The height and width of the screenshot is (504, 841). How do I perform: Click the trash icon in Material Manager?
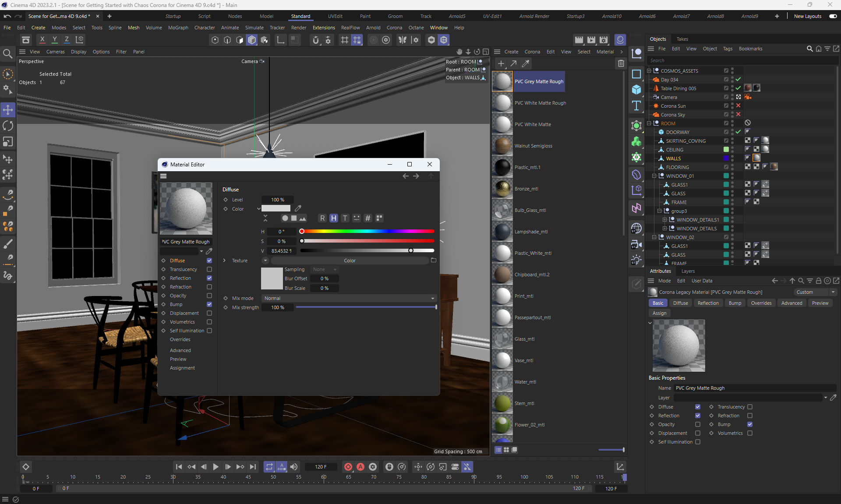click(621, 63)
